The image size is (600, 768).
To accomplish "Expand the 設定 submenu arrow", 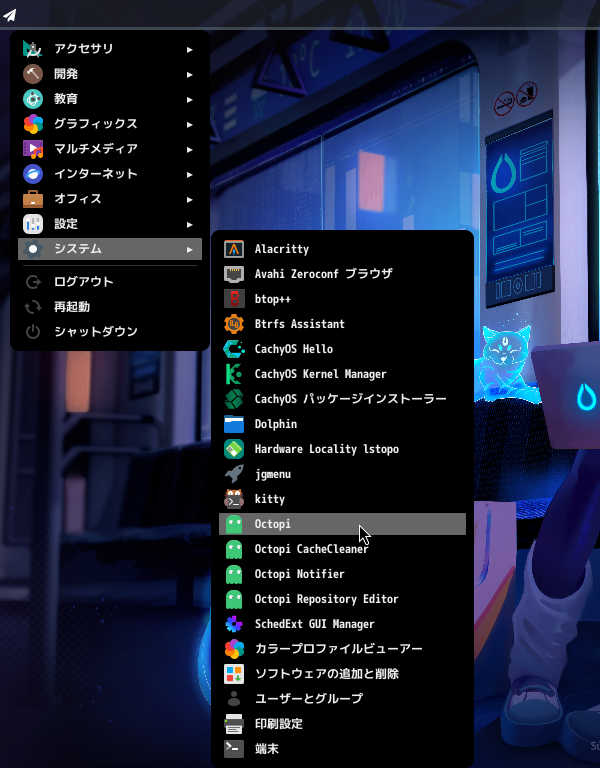I will (x=190, y=224).
